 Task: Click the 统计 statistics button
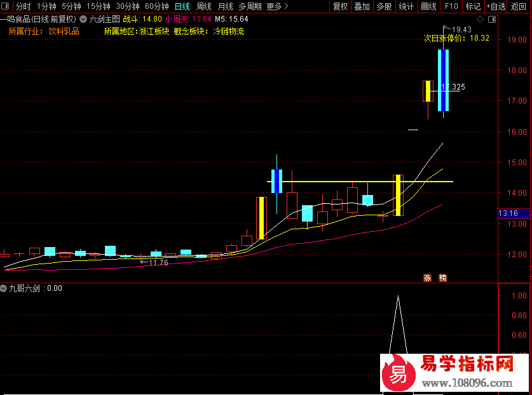tap(406, 6)
